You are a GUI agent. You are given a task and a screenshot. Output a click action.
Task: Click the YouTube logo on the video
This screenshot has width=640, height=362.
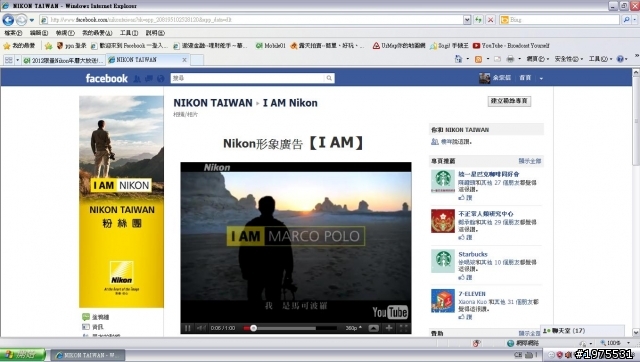click(x=390, y=312)
